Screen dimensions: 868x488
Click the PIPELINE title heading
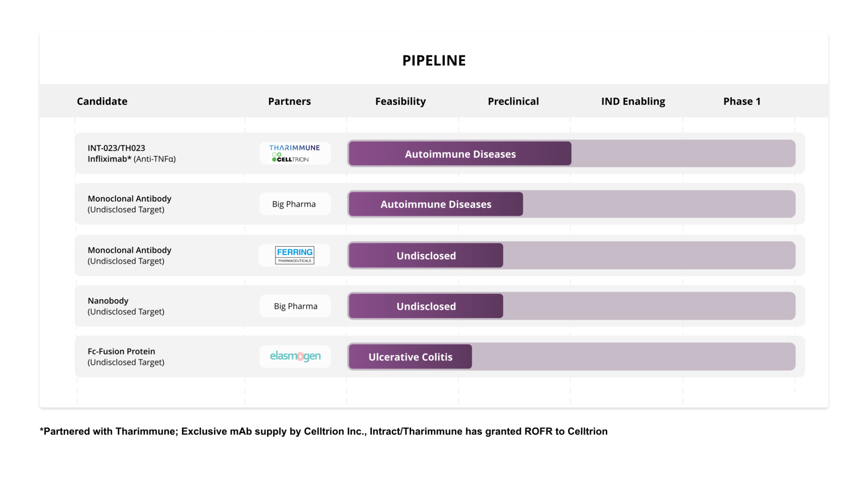pyautogui.click(x=434, y=60)
